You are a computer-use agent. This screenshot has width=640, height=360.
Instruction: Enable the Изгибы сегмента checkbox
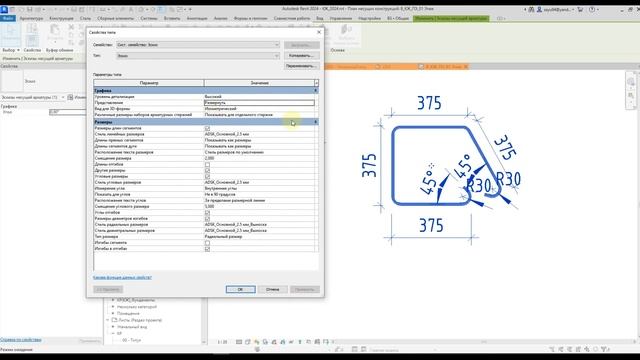point(207,243)
